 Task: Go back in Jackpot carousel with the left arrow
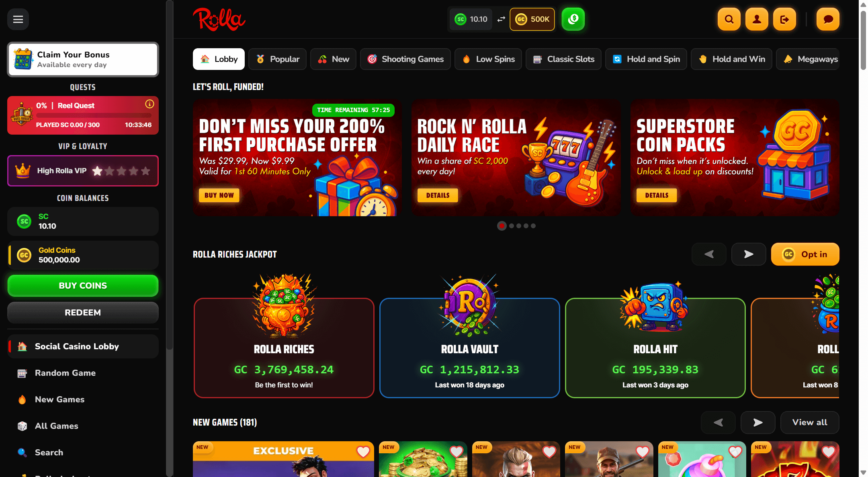point(709,254)
